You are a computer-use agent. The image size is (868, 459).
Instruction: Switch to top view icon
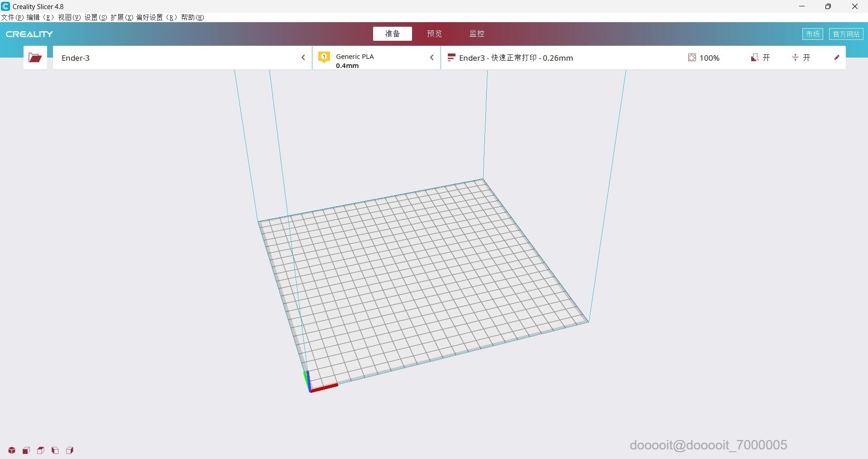tap(41, 450)
